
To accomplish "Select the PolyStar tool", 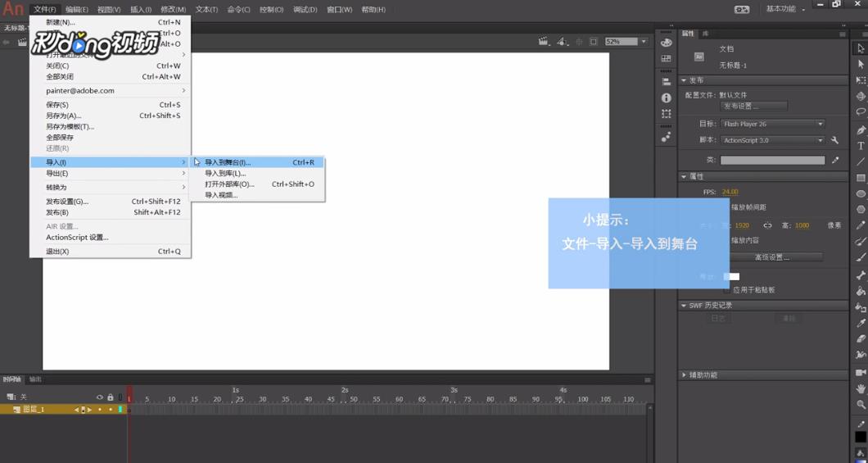I will click(861, 209).
